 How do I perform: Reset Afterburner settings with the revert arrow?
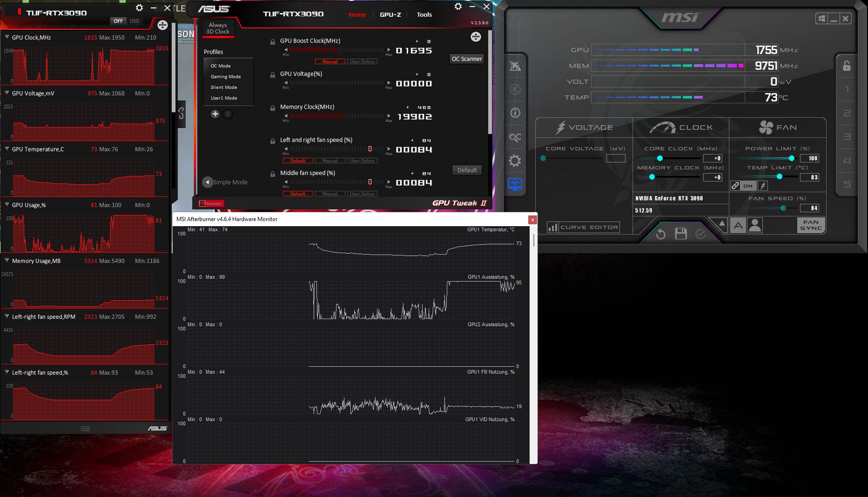pos(660,234)
